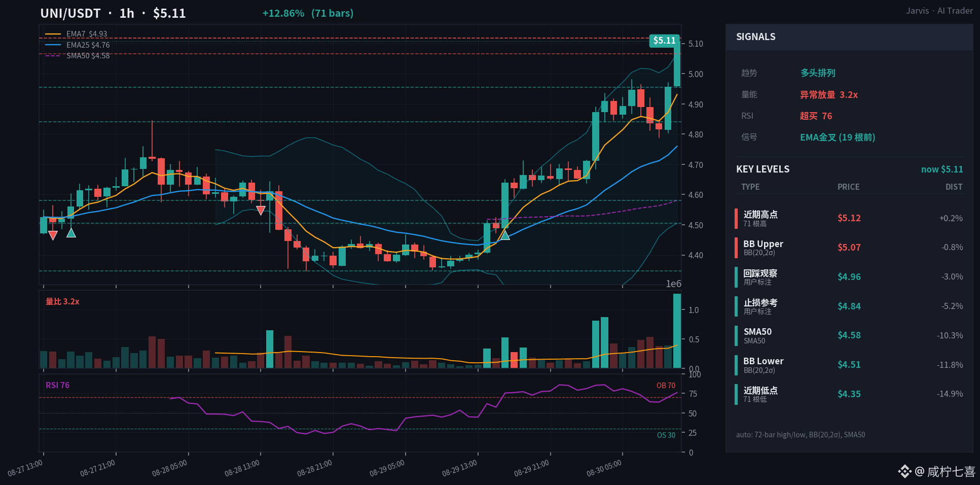Image resolution: width=980 pixels, height=485 pixels.
Task: Click the PRICE column header
Action: [848, 187]
